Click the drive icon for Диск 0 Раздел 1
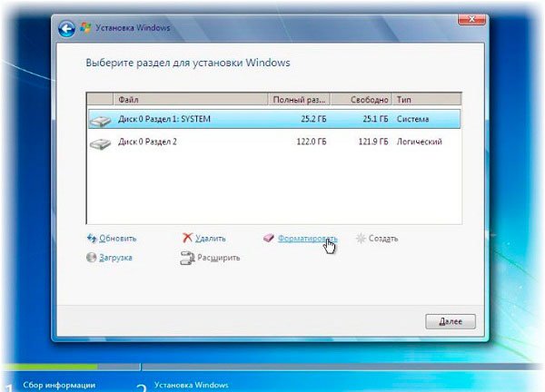The height and width of the screenshot is (392, 545). tap(100, 121)
